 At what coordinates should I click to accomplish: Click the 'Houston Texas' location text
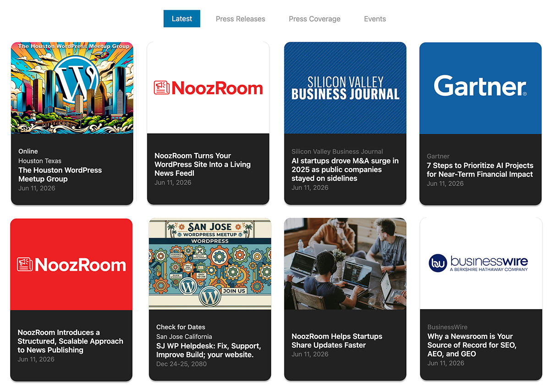40,161
